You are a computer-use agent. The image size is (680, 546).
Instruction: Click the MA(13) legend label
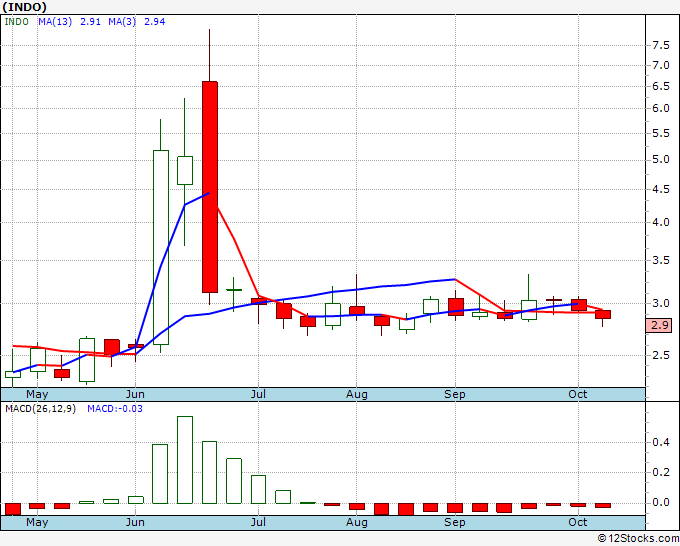pos(55,22)
